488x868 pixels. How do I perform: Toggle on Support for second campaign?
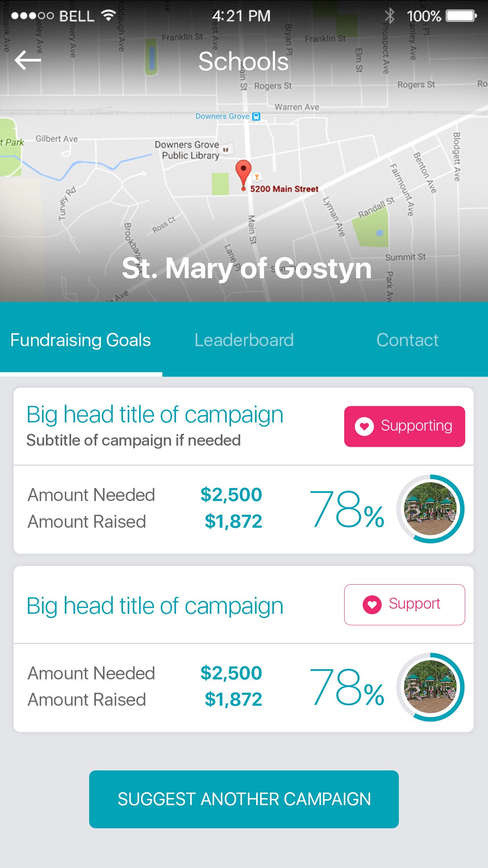click(x=404, y=604)
